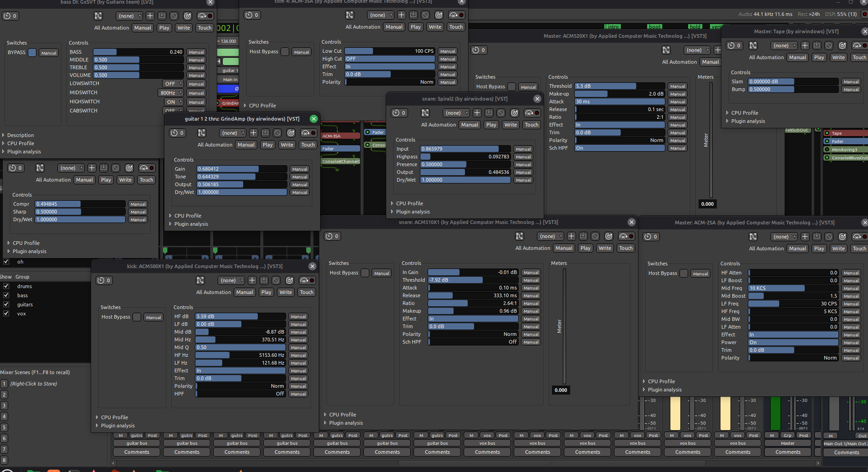This screenshot has width=868, height=472.
Task: Click Threshold slider in snare ACM510X1
Action: [474, 280]
